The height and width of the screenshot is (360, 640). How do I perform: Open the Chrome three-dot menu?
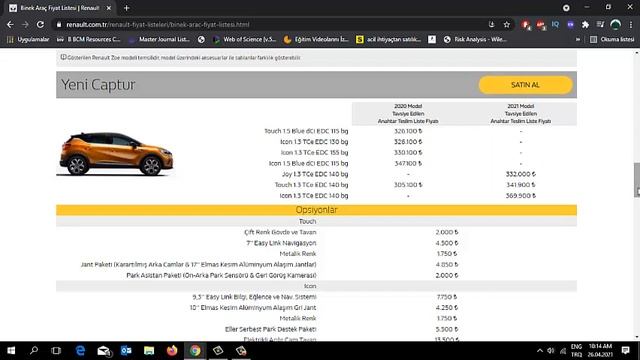click(631, 24)
